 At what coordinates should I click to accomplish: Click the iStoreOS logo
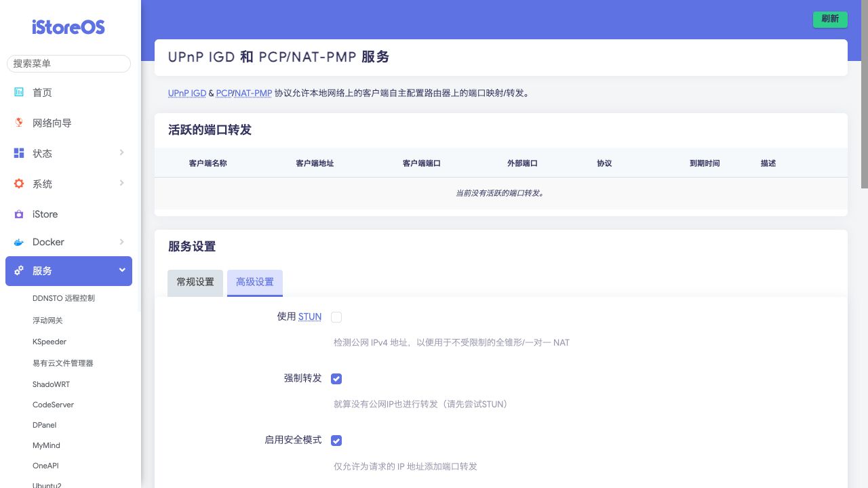point(68,27)
